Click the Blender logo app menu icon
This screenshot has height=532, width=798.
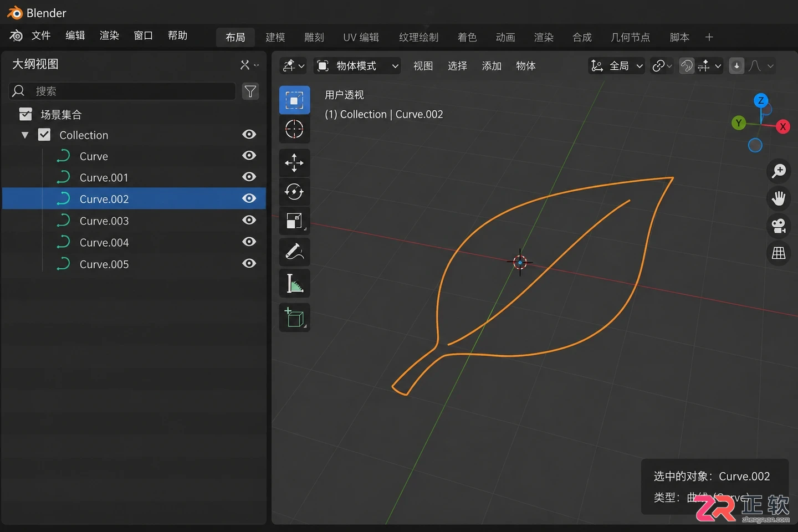point(17,35)
